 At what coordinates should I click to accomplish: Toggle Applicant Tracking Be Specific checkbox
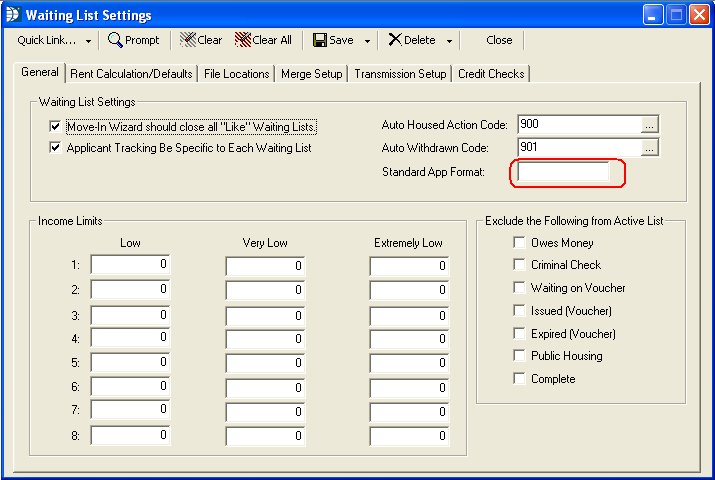point(55,148)
